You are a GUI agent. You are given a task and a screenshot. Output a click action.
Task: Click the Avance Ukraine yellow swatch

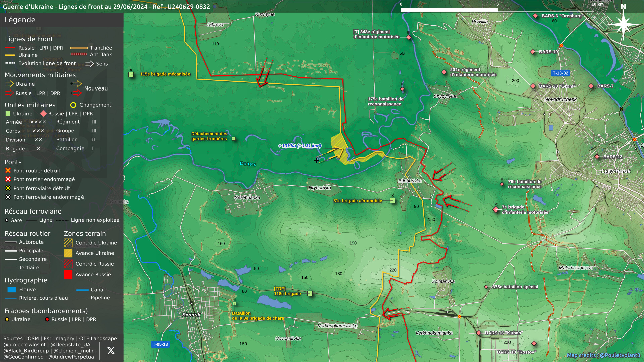pyautogui.click(x=68, y=253)
